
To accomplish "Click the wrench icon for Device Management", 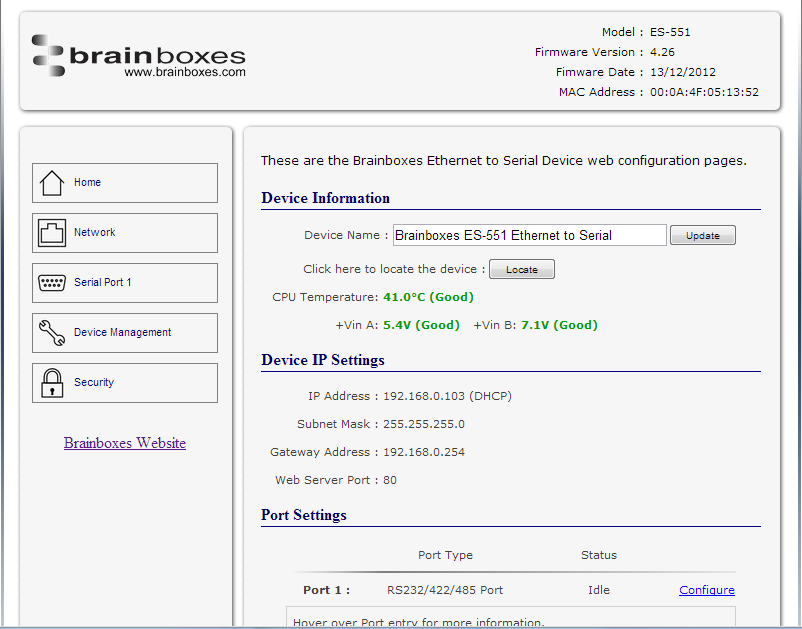I will click(x=52, y=333).
